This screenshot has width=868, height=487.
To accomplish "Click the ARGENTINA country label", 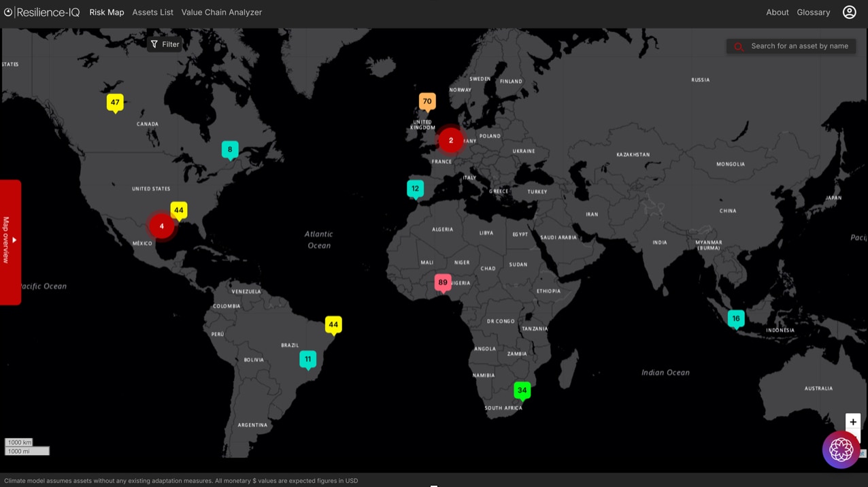I will coord(252,425).
